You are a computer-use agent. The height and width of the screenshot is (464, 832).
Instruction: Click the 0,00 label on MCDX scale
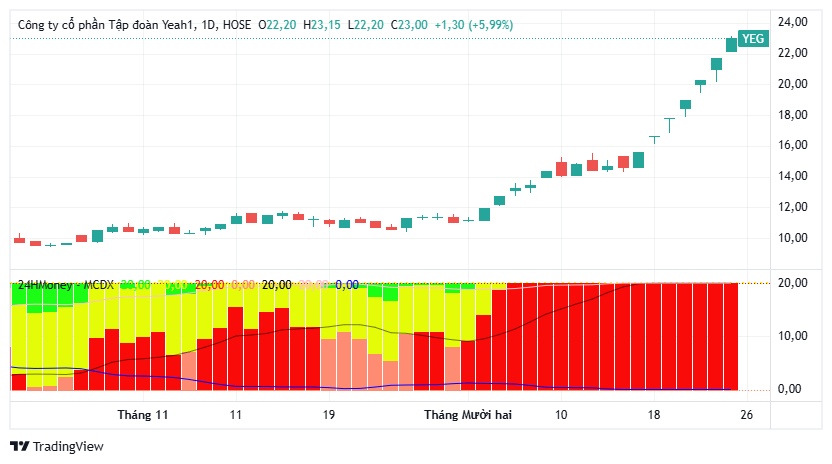[x=790, y=389]
